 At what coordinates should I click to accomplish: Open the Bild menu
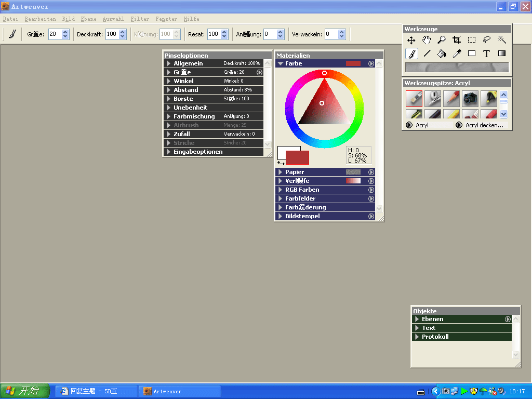pyautogui.click(x=68, y=19)
